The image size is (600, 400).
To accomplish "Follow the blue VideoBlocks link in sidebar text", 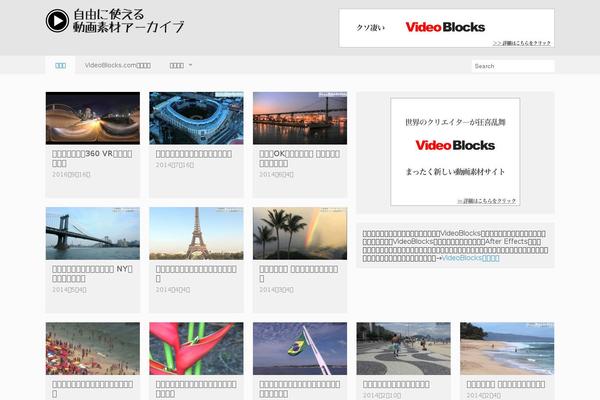I will pos(470,258).
